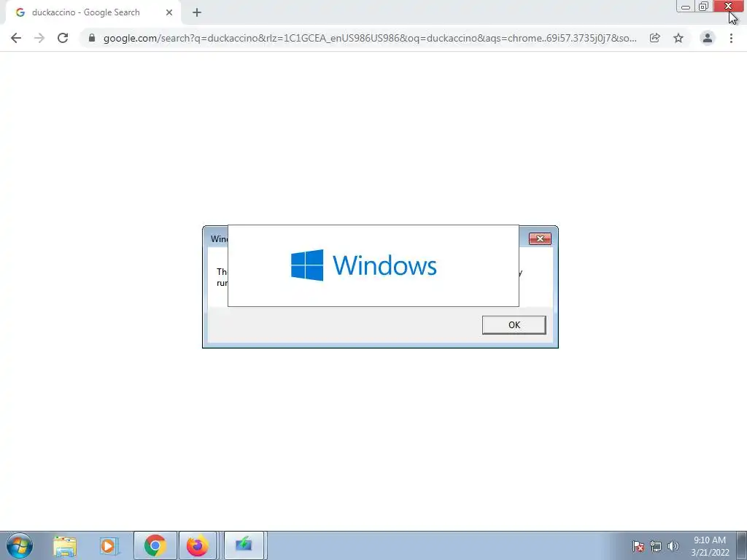Click the URL in the address bar
This screenshot has width=747, height=560.
[370, 38]
